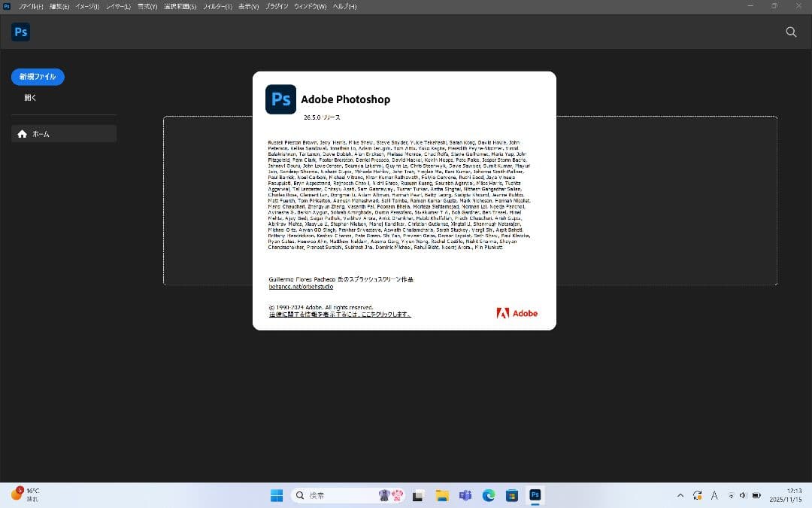Select the ホーム home icon in sidebar

tap(23, 134)
